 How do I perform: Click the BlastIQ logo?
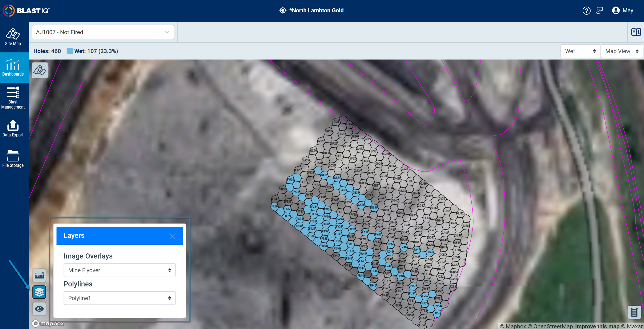(x=26, y=11)
